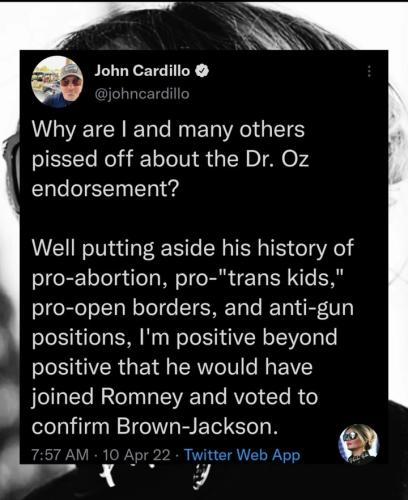Click the word "Romney" in the tweet

(141, 397)
